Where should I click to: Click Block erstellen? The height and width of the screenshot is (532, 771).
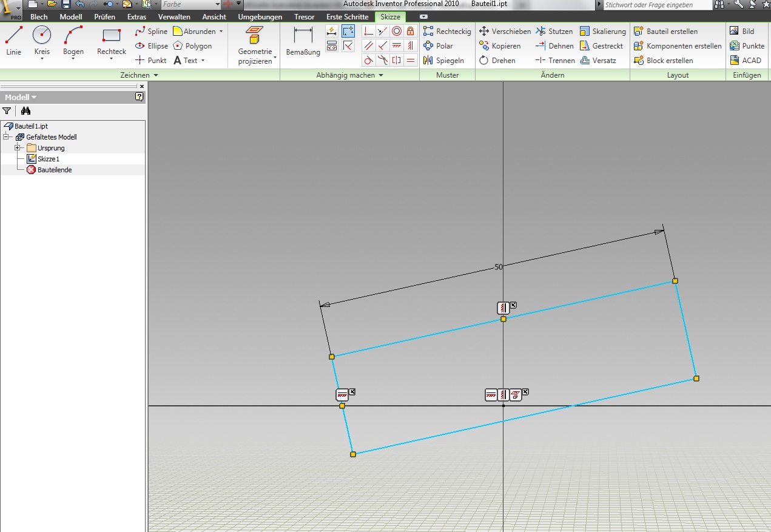click(663, 61)
